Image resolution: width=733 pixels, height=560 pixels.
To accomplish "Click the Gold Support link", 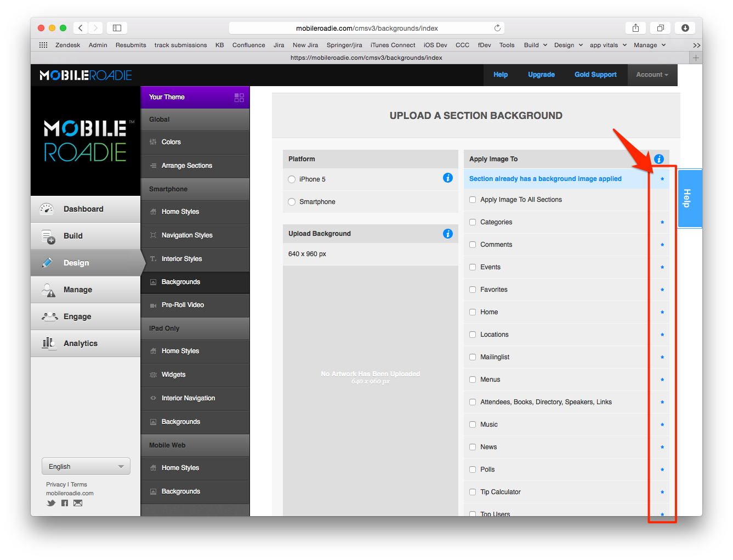I will pos(595,75).
